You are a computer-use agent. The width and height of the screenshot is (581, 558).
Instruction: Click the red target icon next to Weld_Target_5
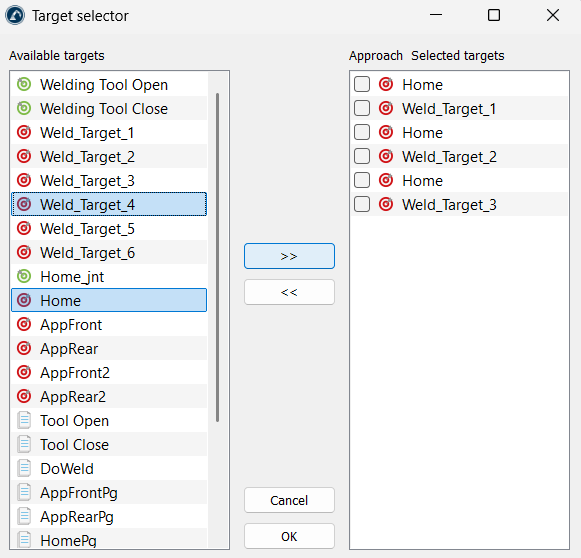tap(24, 228)
